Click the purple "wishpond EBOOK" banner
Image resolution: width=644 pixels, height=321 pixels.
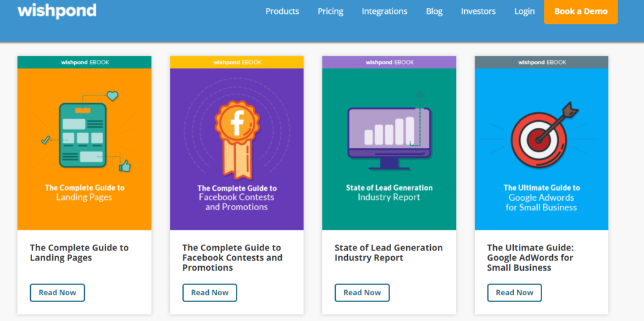tap(389, 62)
